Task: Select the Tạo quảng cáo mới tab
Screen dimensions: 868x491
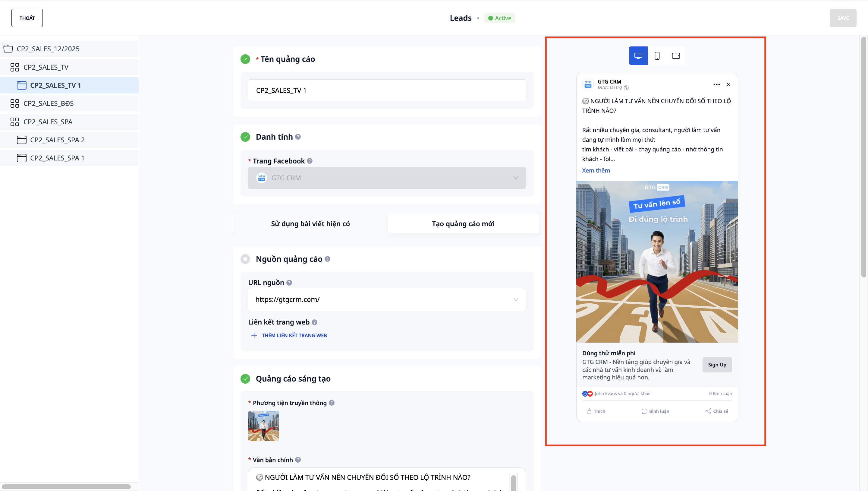Action: point(463,223)
